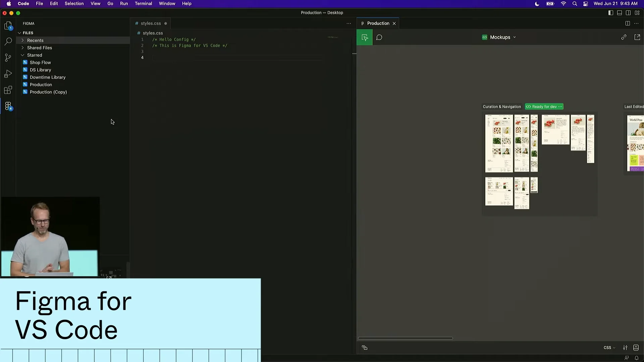This screenshot has width=644, height=362.
Task: Open macOS Spotlight search
Action: click(575, 4)
